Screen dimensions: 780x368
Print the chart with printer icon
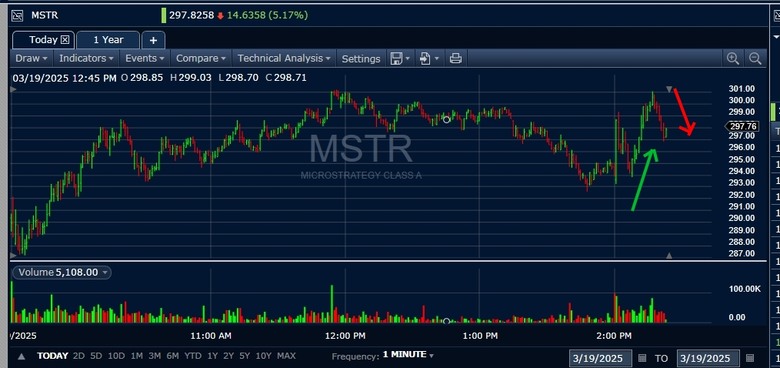(x=456, y=59)
